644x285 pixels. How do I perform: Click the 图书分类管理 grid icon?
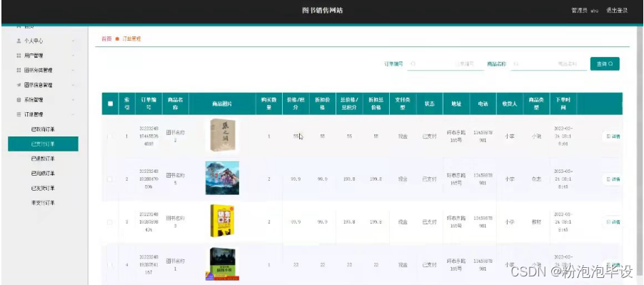(x=19, y=70)
